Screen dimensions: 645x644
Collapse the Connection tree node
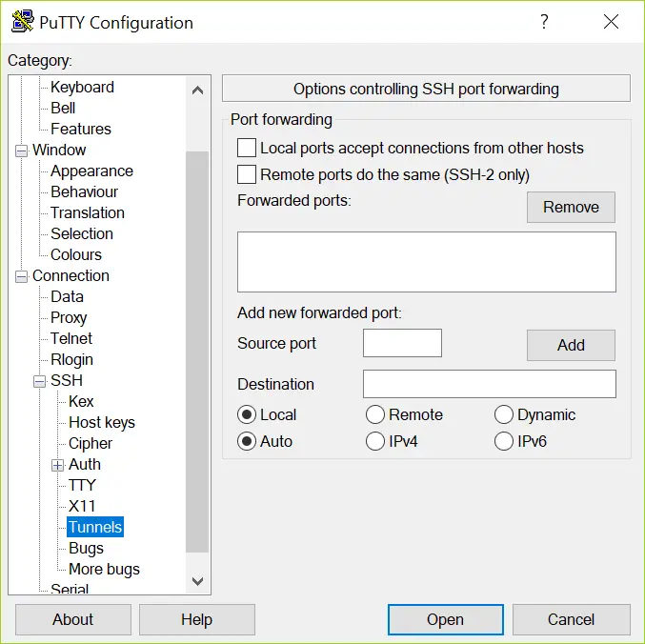[x=21, y=276]
